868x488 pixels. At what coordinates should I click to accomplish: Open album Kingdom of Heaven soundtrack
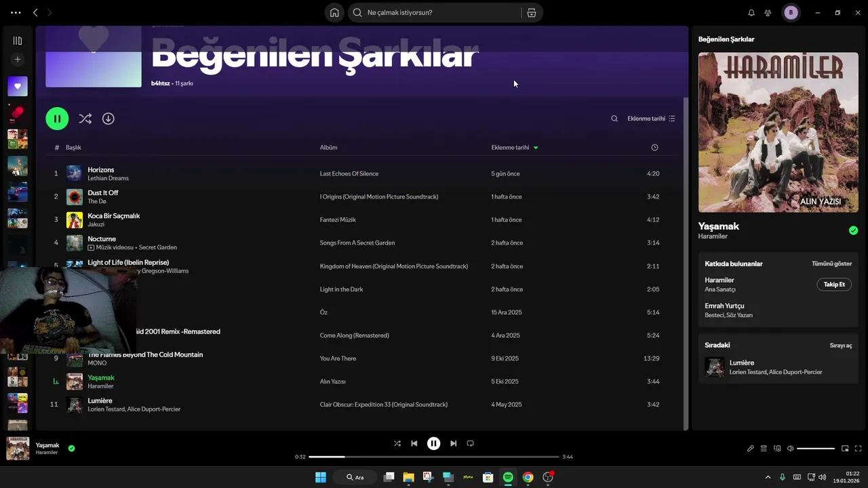[394, 266]
